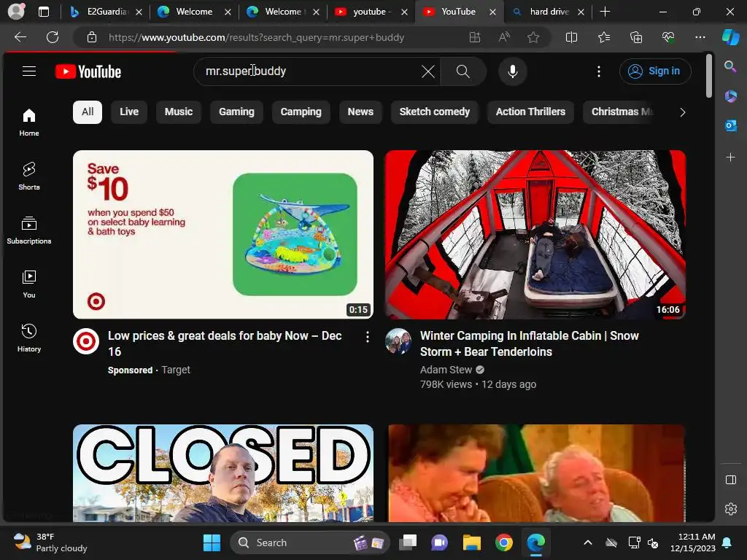Select the Music filter chip
This screenshot has width=747, height=560.
[179, 112]
